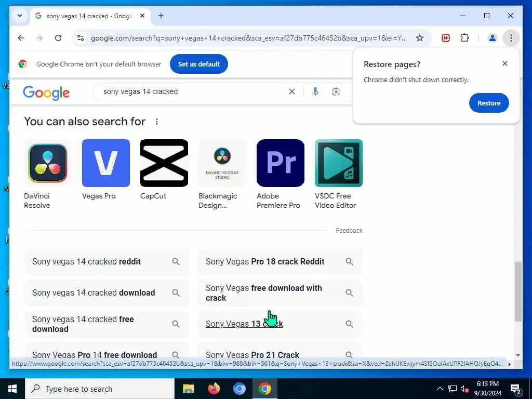532x399 pixels.
Task: Open File Explorer from the taskbar
Action: point(188,389)
